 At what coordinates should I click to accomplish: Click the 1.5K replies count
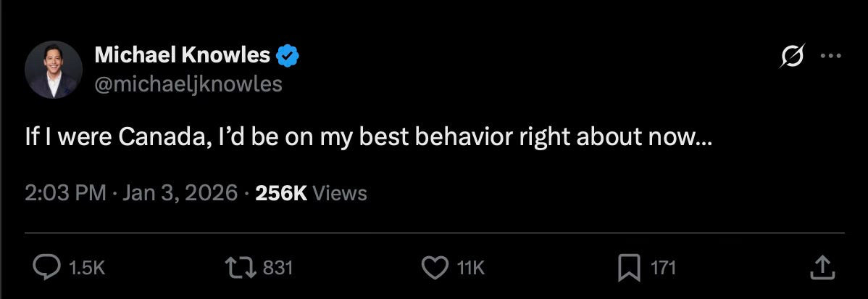(86, 269)
